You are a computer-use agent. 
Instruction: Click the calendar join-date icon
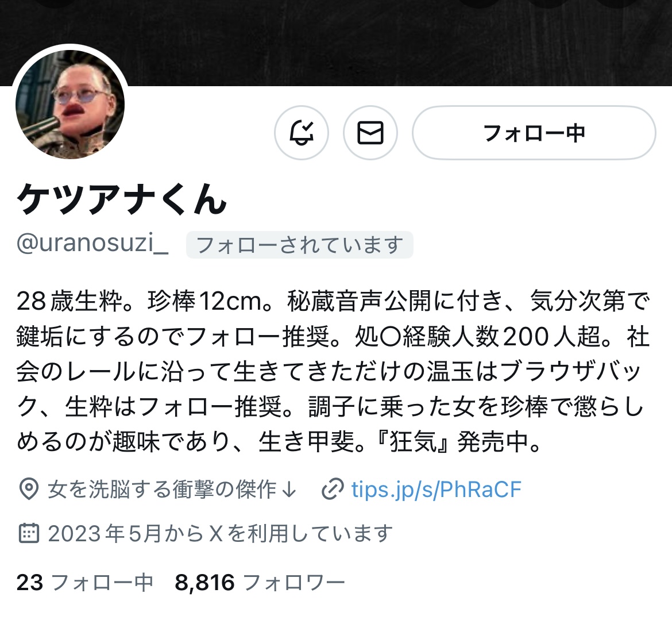coord(29,533)
